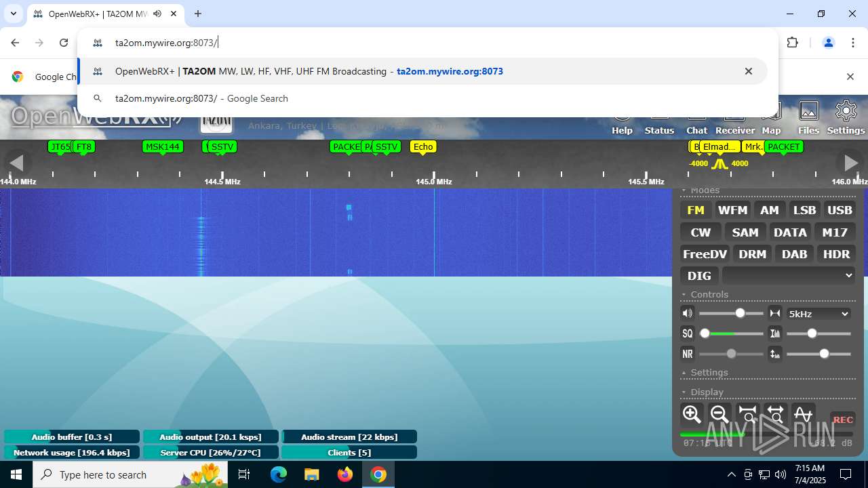Viewport: 868px width, 488px height.
Task: Click the waterfall continuous auto-range icon
Action: click(774, 354)
